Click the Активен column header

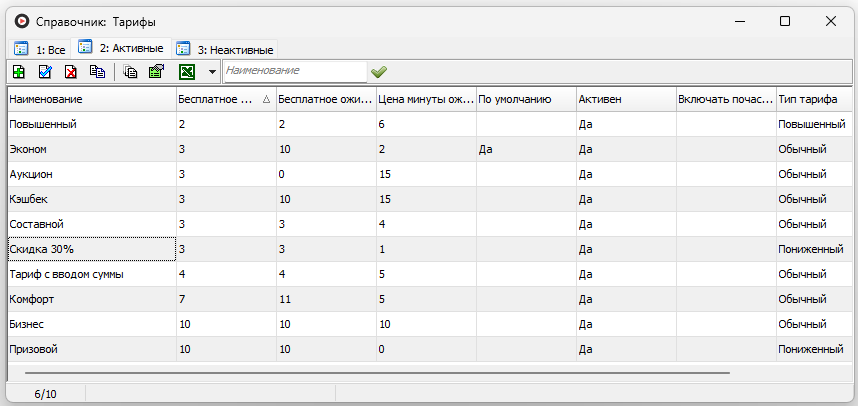point(626,100)
